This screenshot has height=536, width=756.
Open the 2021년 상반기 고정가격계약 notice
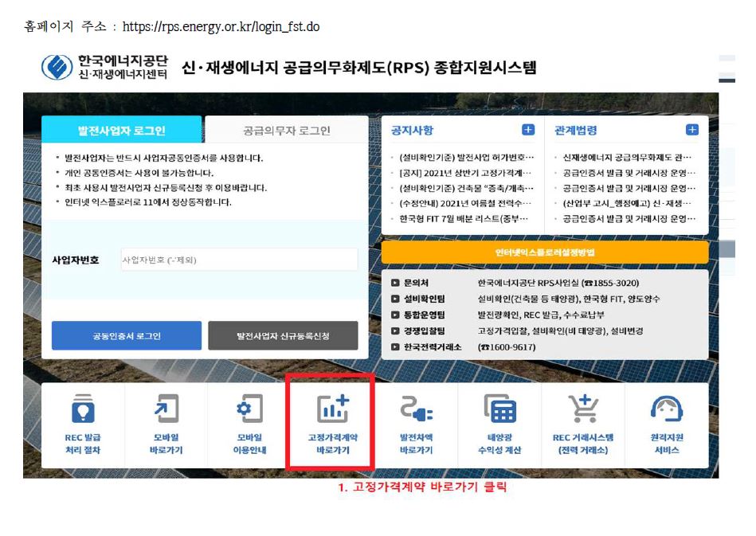tap(466, 173)
